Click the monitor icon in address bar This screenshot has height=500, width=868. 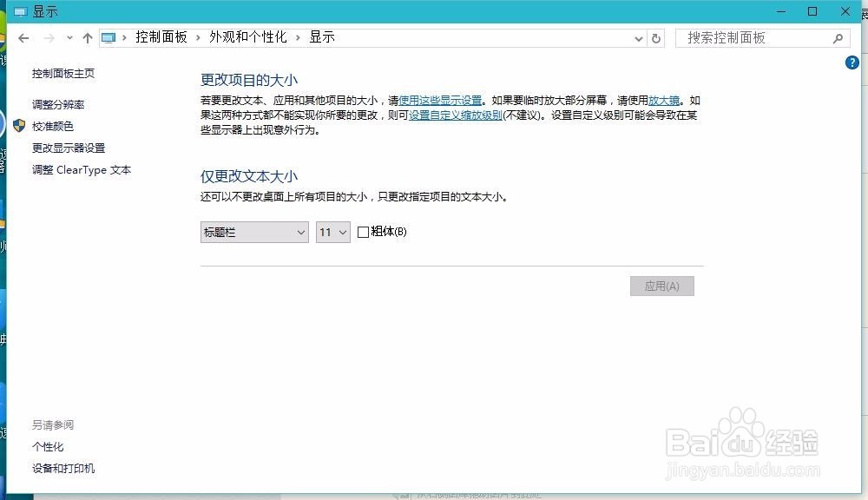(108, 37)
